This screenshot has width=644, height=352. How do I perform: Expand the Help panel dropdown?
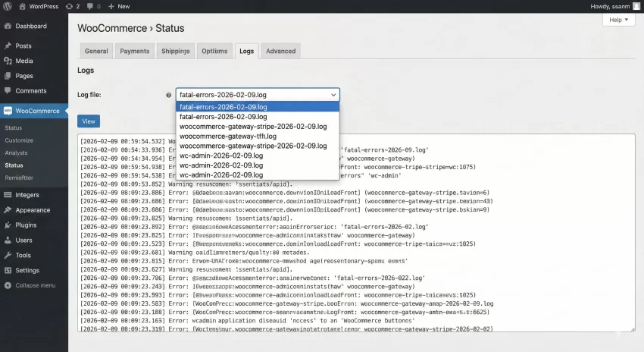click(618, 20)
